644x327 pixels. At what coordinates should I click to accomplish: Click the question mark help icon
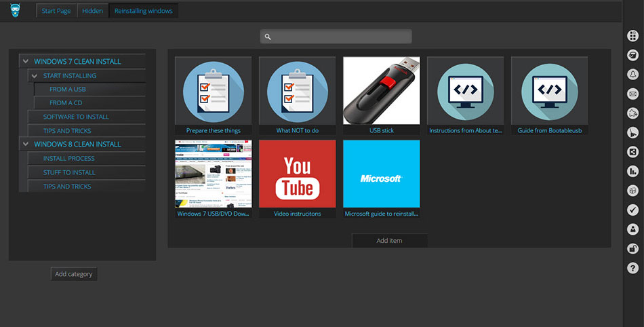(632, 269)
